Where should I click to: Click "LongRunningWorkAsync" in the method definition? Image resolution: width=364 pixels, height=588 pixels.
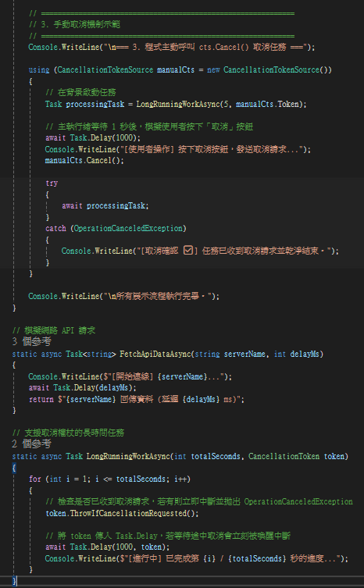pyautogui.click(x=128, y=457)
